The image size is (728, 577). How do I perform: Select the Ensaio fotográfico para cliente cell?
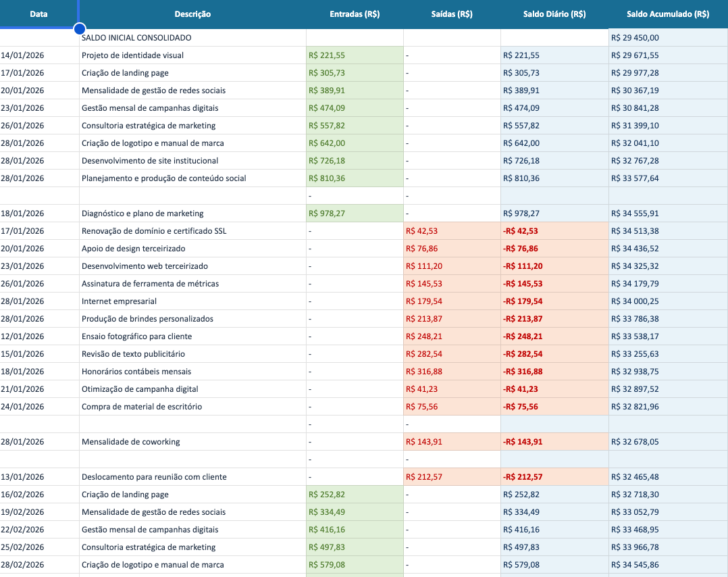(192, 336)
